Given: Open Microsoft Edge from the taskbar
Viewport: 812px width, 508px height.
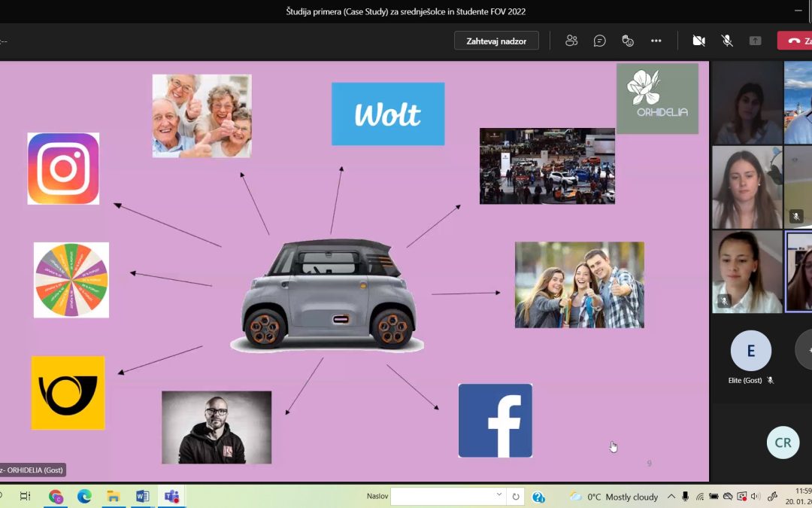Looking at the screenshot, I should [x=84, y=497].
